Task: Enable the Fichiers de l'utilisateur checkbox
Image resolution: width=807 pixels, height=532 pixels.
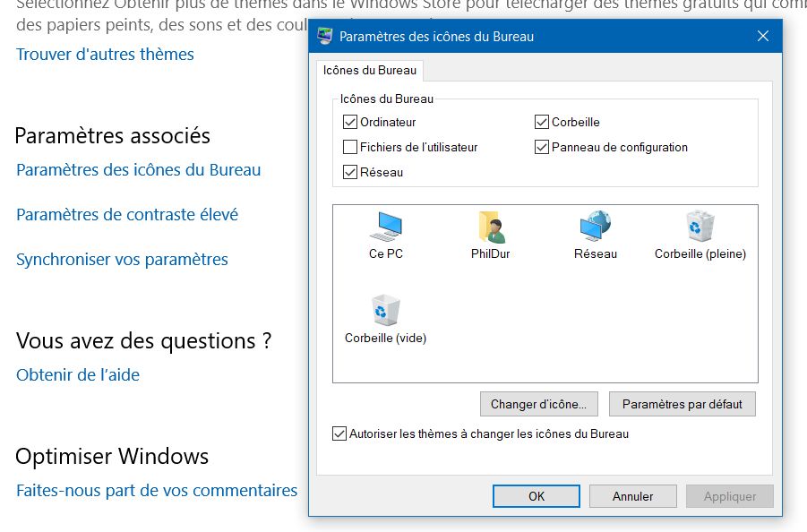Action: (350, 147)
